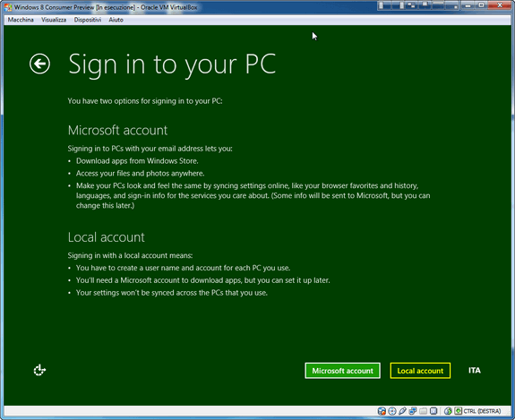Open the Ease of Access icon
The image size is (515, 420).
(x=39, y=370)
